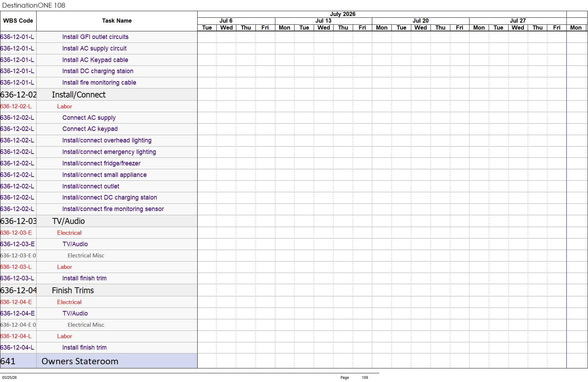Select 'Labor' in the 636-12-04-L row
588x382 pixels.
pos(64,336)
